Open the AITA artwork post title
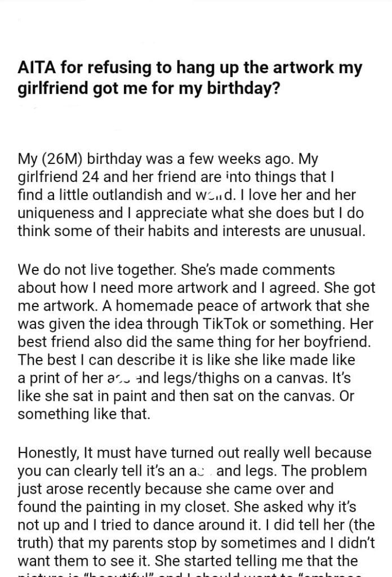This screenshot has height=577, width=392. [190, 79]
